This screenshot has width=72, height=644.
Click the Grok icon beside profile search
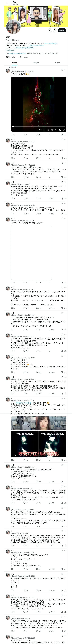click(50, 30)
